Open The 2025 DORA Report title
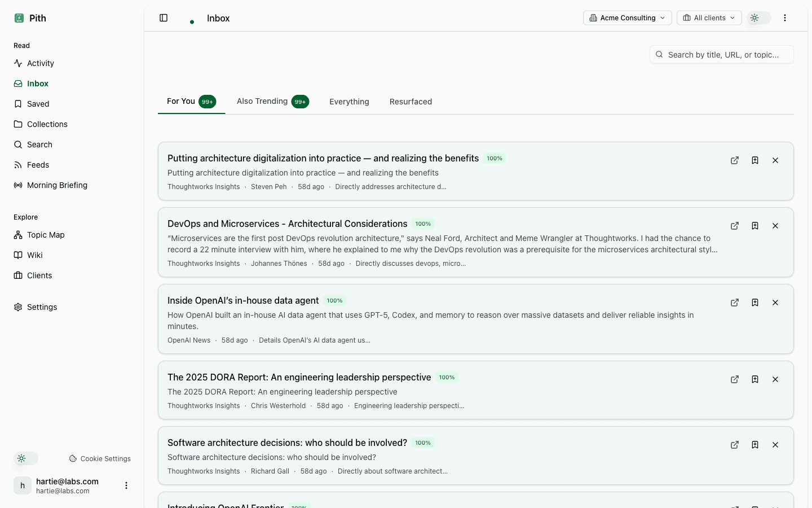 tap(299, 377)
